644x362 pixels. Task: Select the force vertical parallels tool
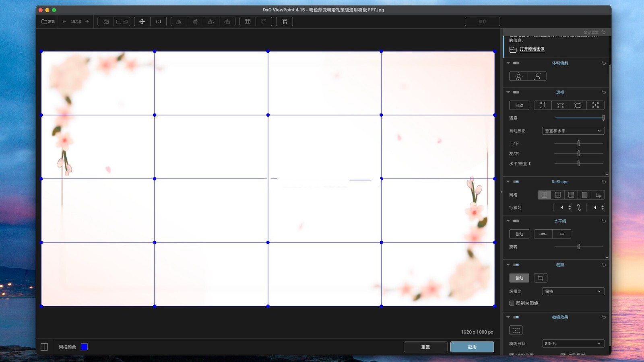pyautogui.click(x=543, y=105)
